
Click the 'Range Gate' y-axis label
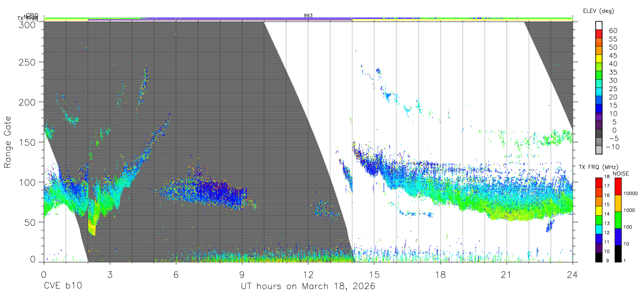click(x=8, y=142)
